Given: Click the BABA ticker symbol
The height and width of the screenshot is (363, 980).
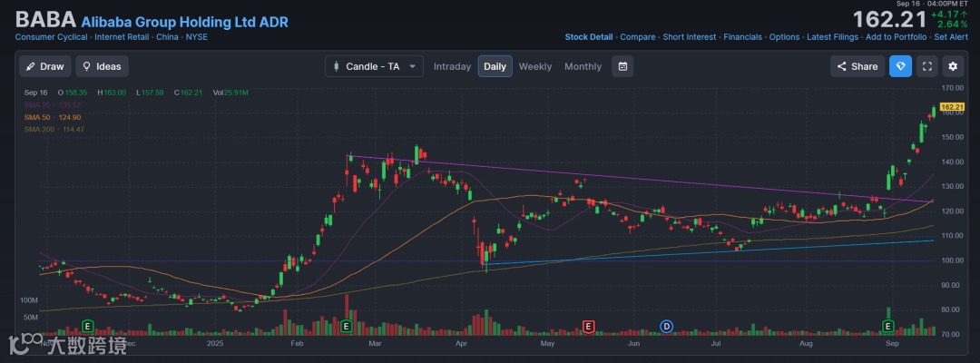Looking at the screenshot, I should [45, 21].
